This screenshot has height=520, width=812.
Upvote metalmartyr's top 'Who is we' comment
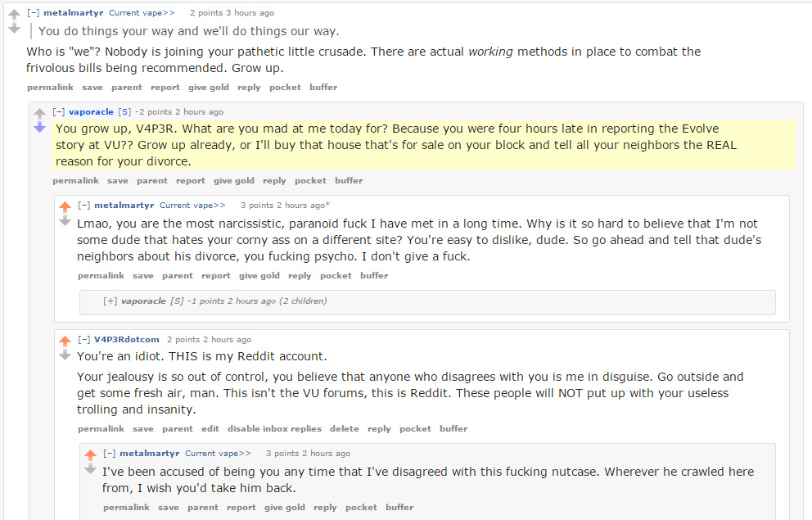tap(14, 15)
